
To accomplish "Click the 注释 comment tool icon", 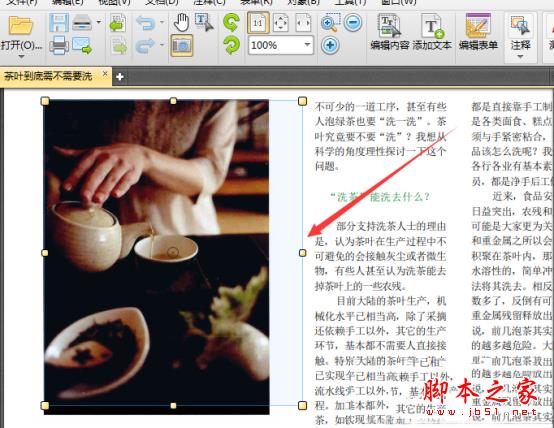I will tap(520, 25).
